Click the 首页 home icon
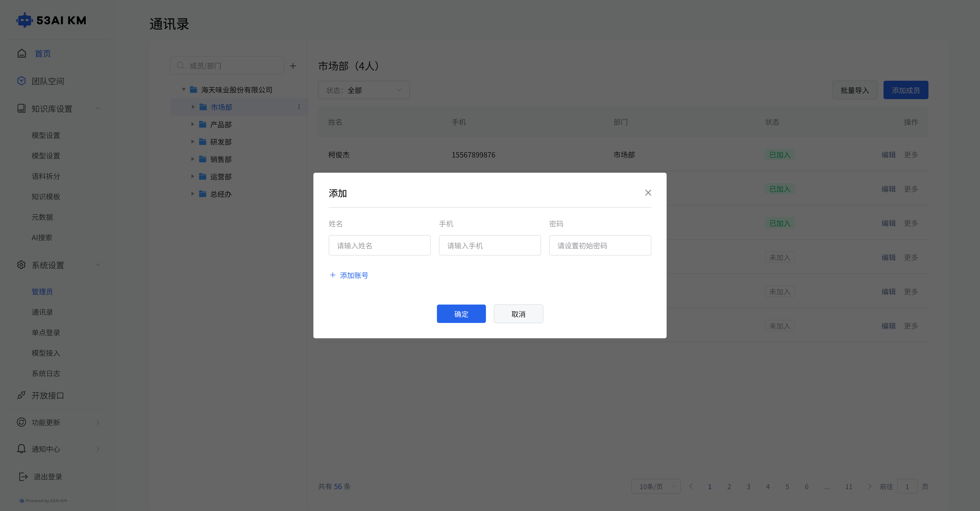 coord(22,53)
